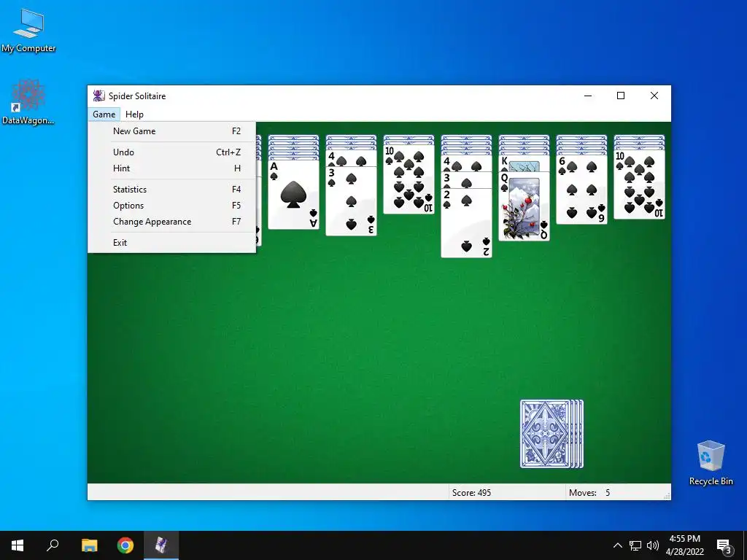Click the taskbar search icon
This screenshot has height=560, width=747.
click(x=53, y=545)
